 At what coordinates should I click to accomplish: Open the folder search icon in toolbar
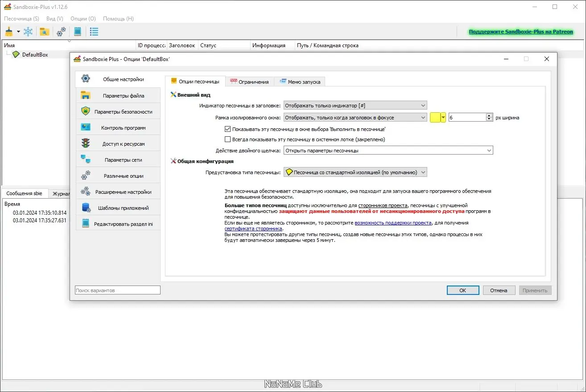[44, 32]
